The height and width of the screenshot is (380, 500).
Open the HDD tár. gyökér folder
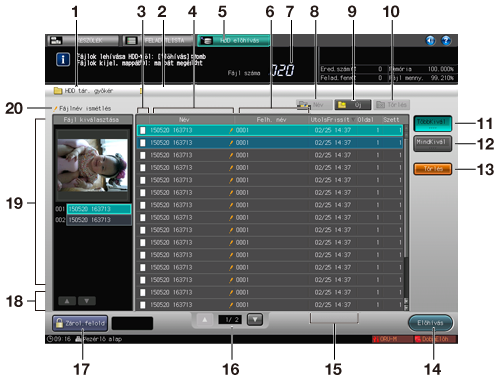click(84, 91)
